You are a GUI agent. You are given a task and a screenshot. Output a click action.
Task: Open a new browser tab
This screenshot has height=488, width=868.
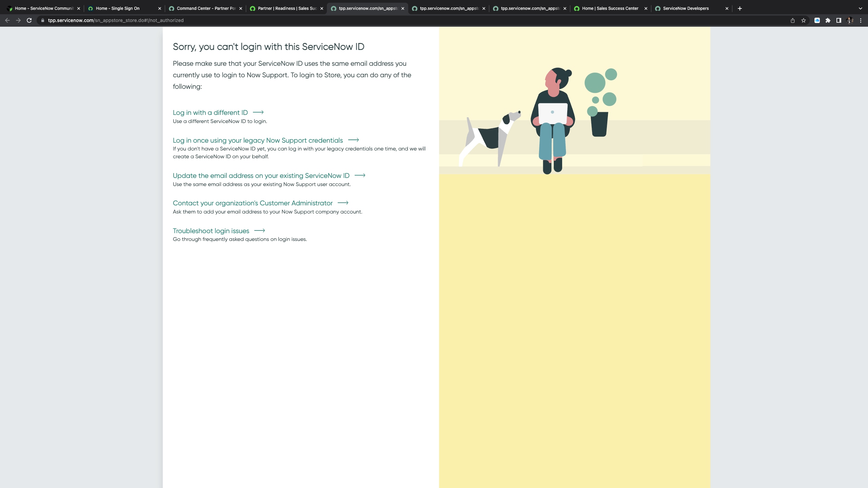click(740, 8)
